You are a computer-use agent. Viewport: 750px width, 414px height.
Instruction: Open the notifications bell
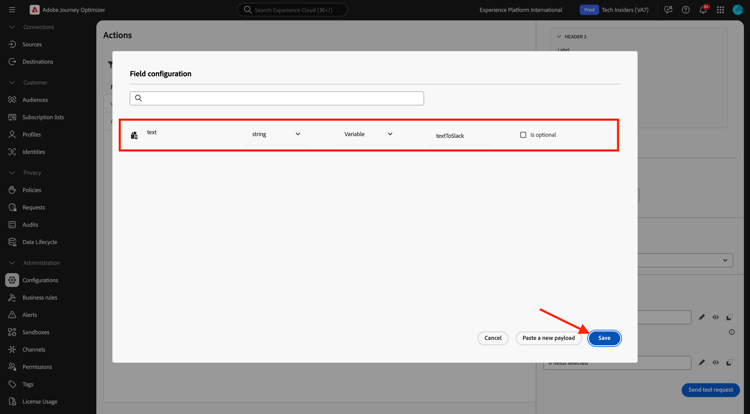[703, 10]
